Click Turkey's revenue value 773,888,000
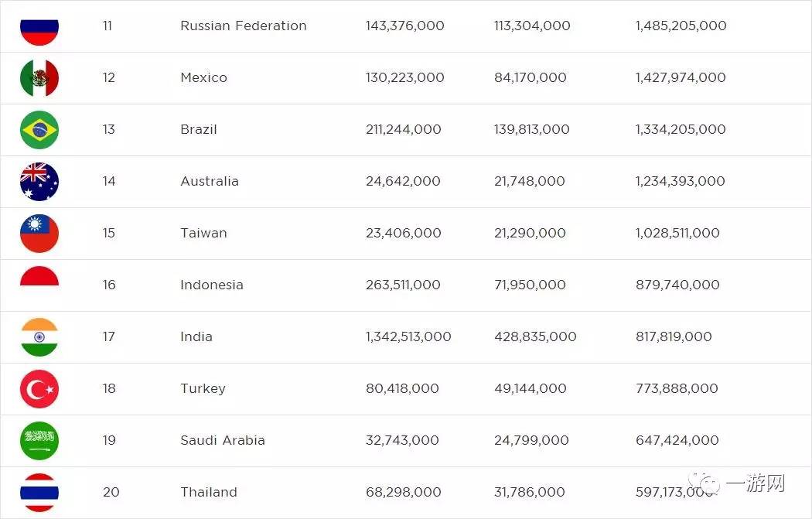This screenshot has height=519, width=812. 677,388
